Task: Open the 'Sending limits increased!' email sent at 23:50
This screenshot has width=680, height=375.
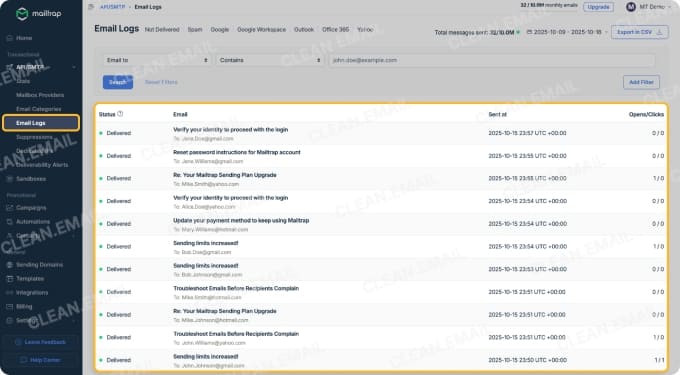Action: pyautogui.click(x=206, y=356)
